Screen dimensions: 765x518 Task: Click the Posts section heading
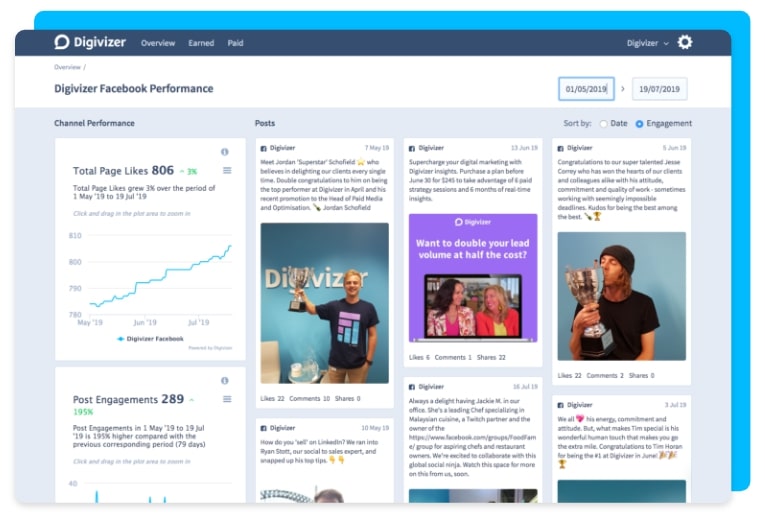(265, 123)
